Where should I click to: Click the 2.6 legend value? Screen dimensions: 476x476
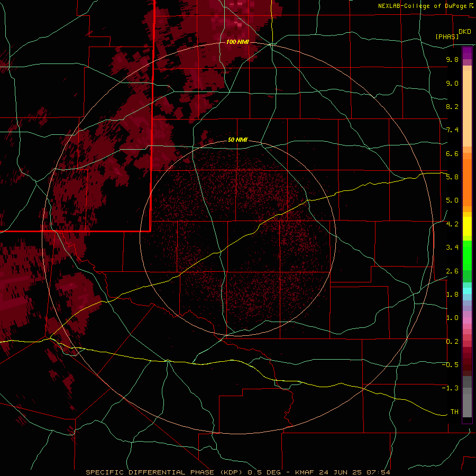pos(452,271)
